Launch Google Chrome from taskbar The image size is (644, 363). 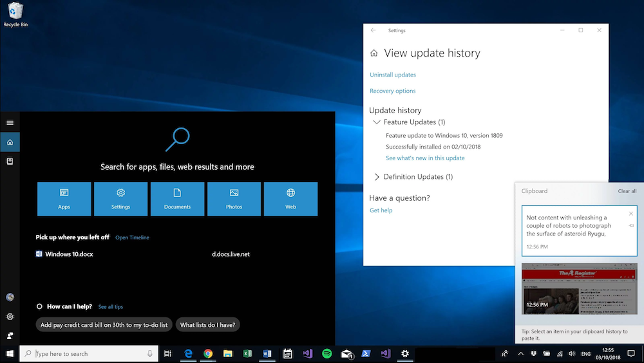(208, 353)
